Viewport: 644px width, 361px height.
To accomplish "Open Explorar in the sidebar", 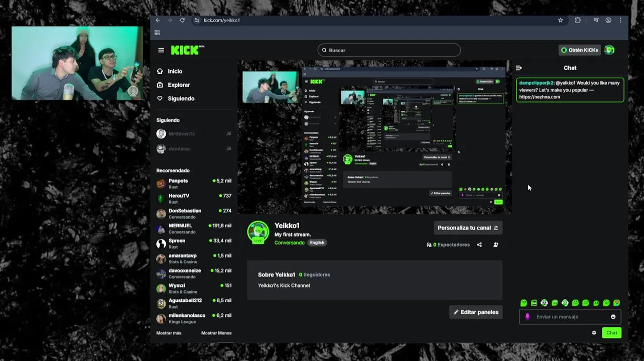I will pos(173,85).
